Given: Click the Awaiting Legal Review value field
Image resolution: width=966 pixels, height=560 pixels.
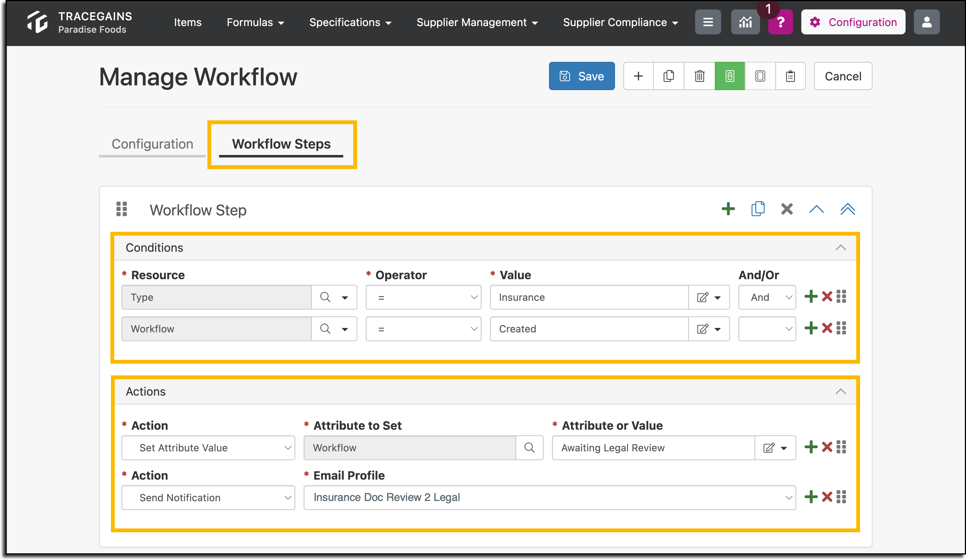Looking at the screenshot, I should pyautogui.click(x=653, y=448).
